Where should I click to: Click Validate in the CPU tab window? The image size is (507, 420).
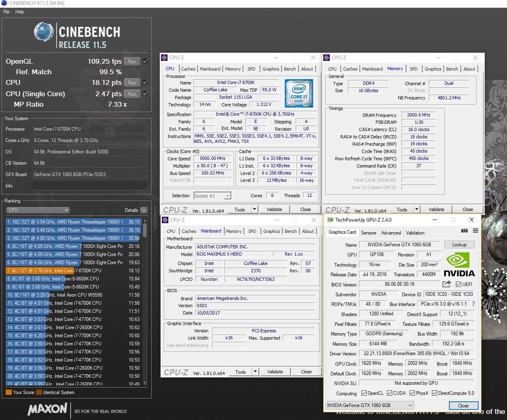point(274,209)
